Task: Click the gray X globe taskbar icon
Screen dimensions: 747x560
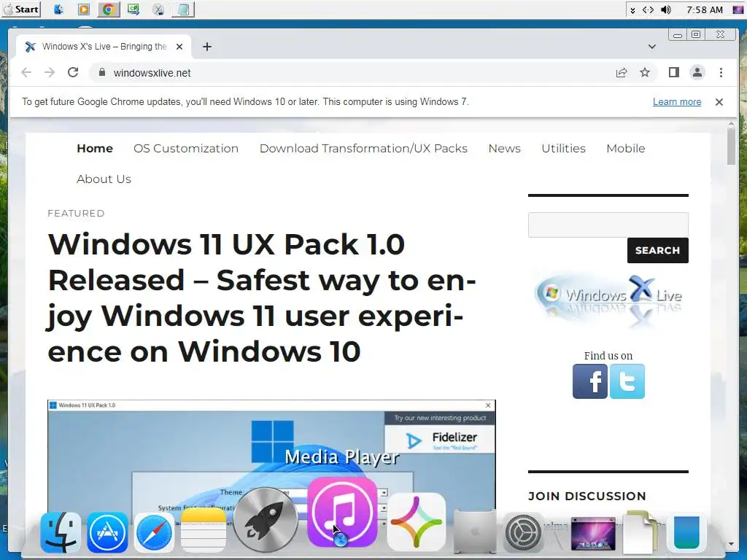Action: (x=158, y=9)
